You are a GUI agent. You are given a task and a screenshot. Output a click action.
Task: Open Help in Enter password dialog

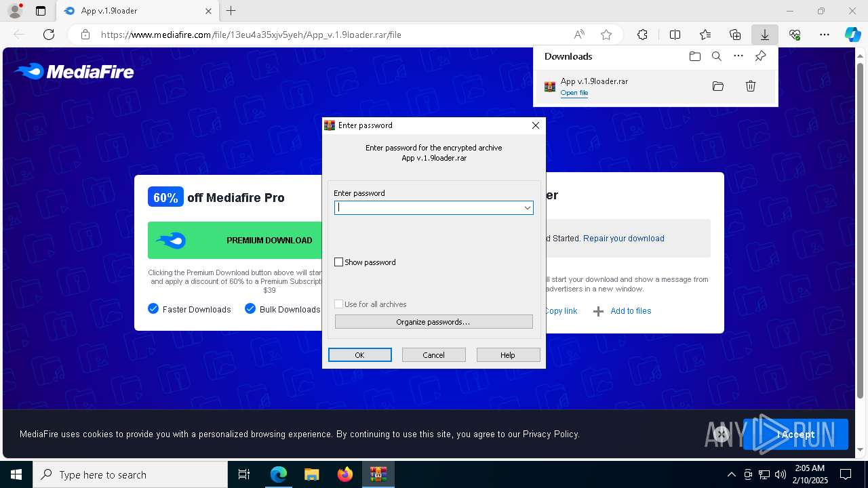click(508, 355)
